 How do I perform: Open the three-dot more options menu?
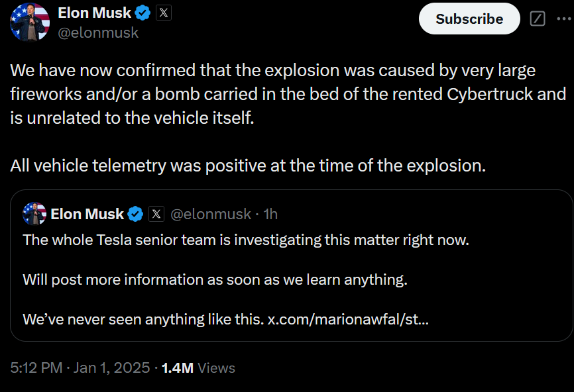coord(564,19)
